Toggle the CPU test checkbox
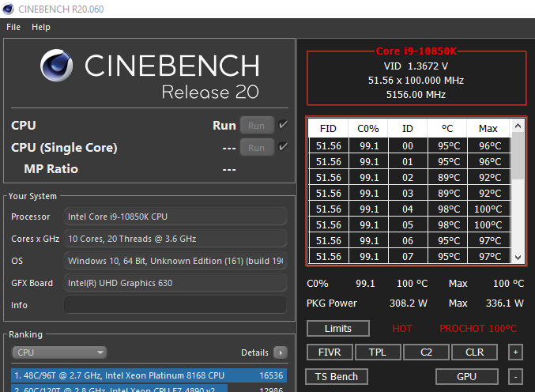 283,125
